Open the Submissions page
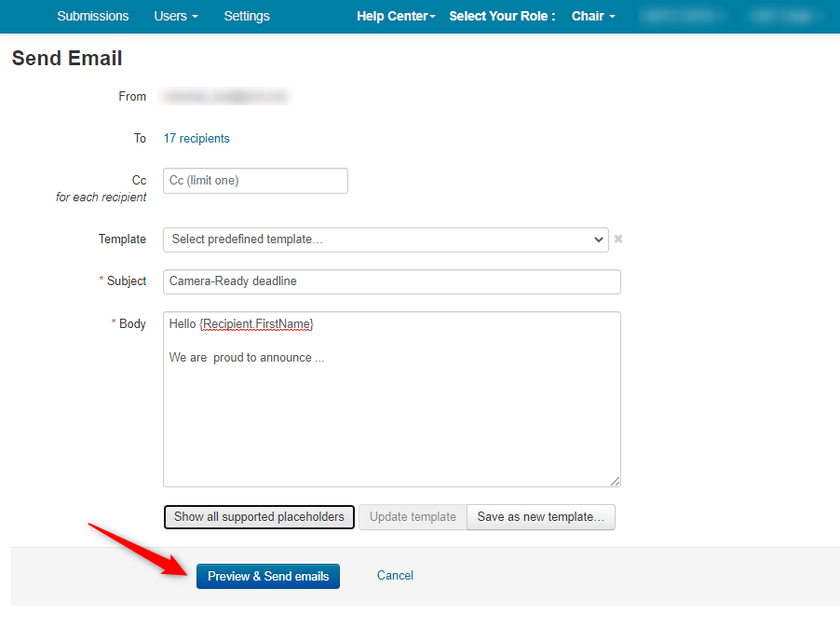This screenshot has width=840, height=629. pos(93,16)
